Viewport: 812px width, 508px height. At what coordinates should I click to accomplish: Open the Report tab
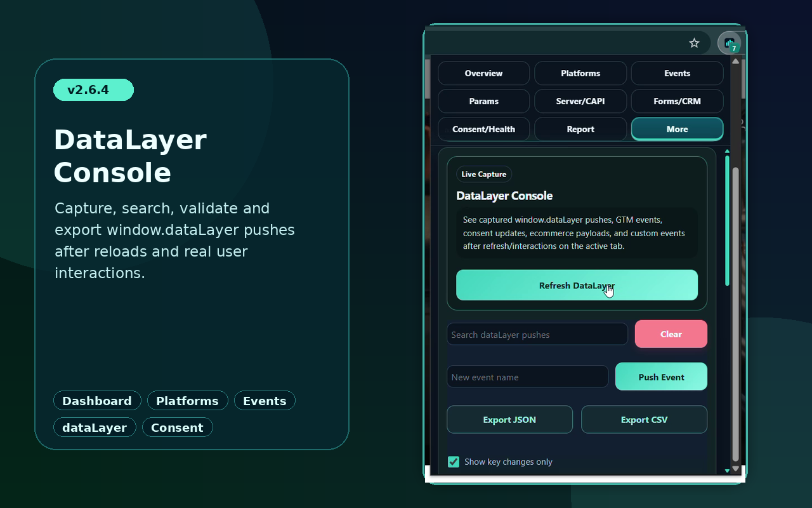pyautogui.click(x=580, y=129)
